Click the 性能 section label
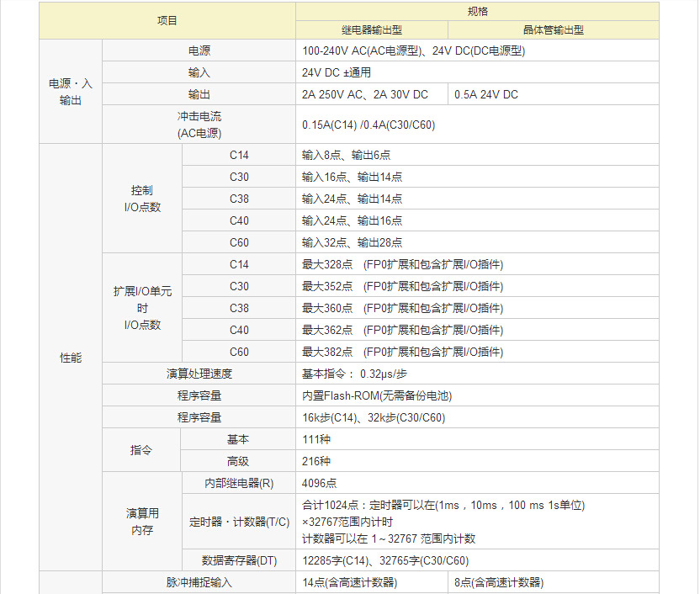 [71, 357]
